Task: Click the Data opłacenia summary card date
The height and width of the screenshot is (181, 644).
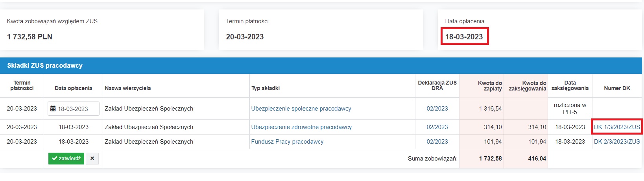Action: click(x=464, y=37)
